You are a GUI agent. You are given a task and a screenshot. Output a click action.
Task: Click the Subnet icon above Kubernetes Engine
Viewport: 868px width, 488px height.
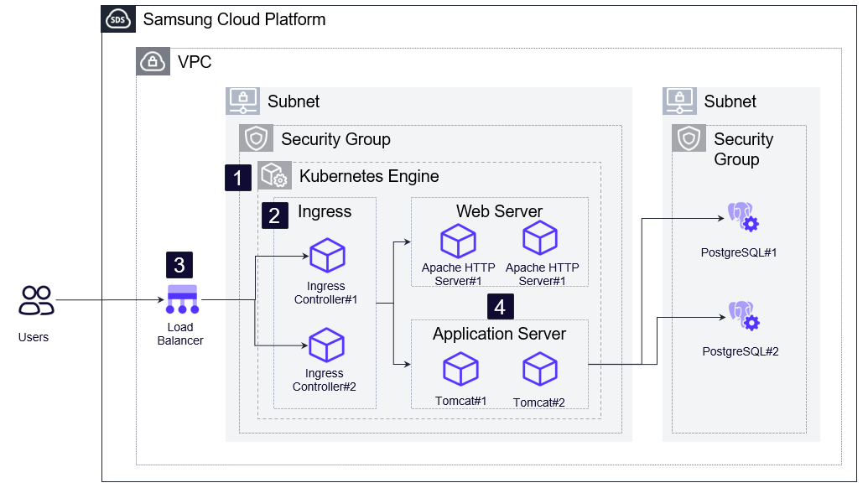tap(242, 101)
